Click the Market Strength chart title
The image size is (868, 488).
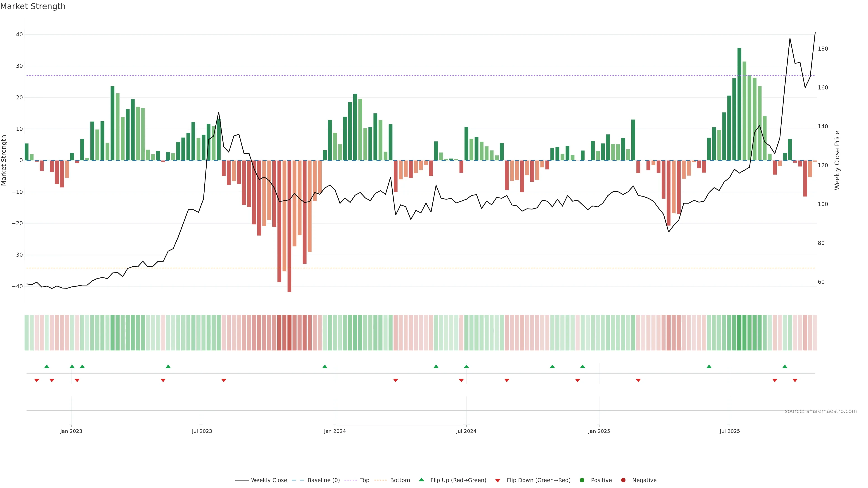(33, 6)
